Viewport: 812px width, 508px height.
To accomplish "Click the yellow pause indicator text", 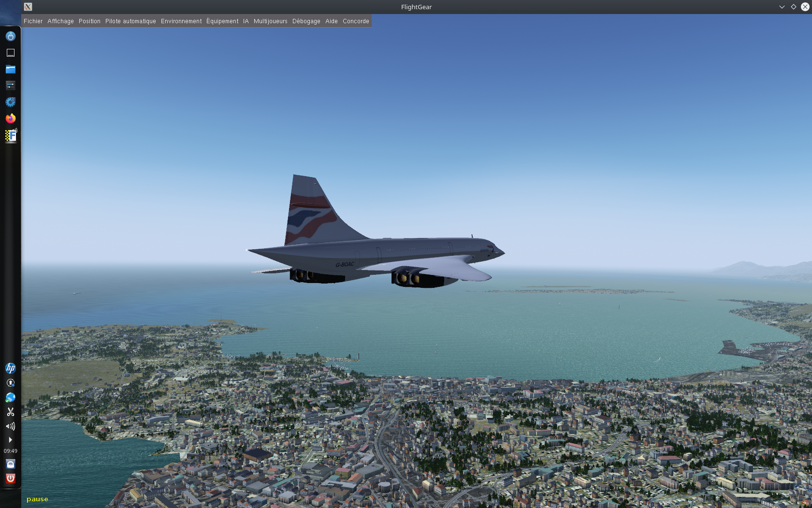I will click(x=37, y=499).
